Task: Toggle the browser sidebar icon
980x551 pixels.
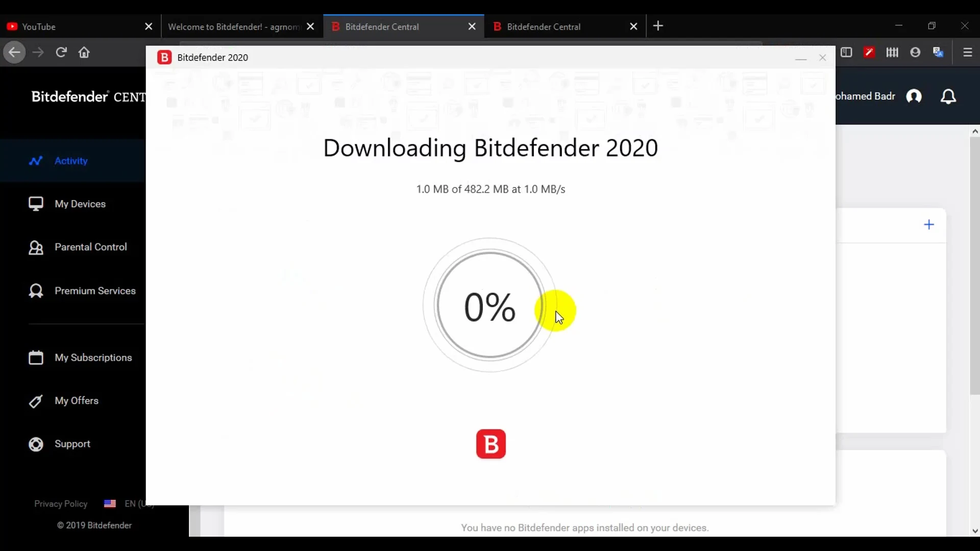Action: [846, 53]
